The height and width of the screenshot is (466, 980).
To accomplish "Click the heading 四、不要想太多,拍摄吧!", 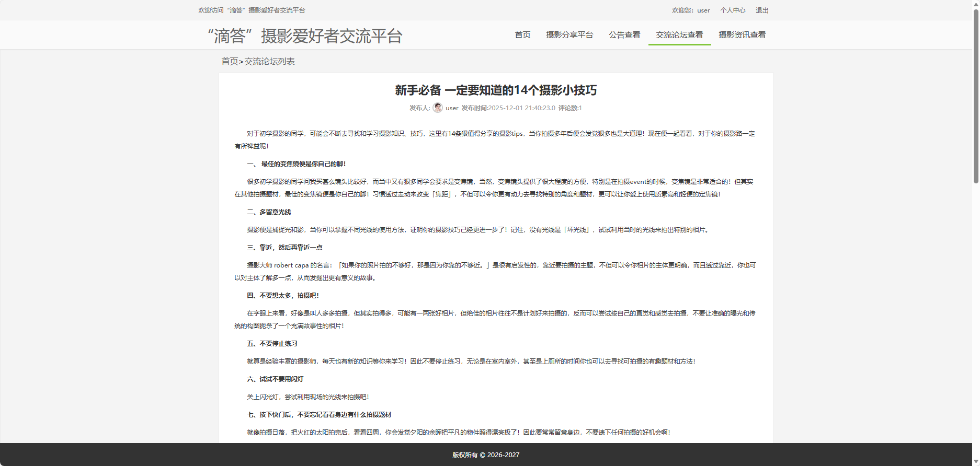I will (x=283, y=296).
